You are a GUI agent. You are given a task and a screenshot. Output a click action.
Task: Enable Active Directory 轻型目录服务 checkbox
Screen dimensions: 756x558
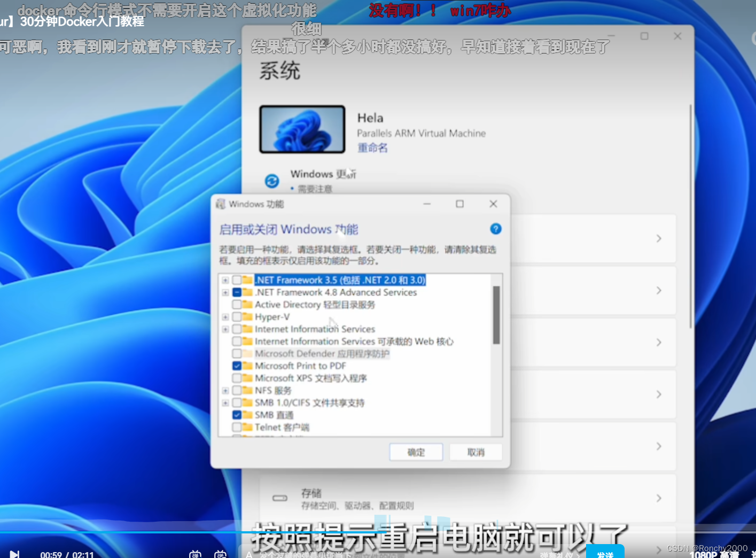[x=237, y=305]
